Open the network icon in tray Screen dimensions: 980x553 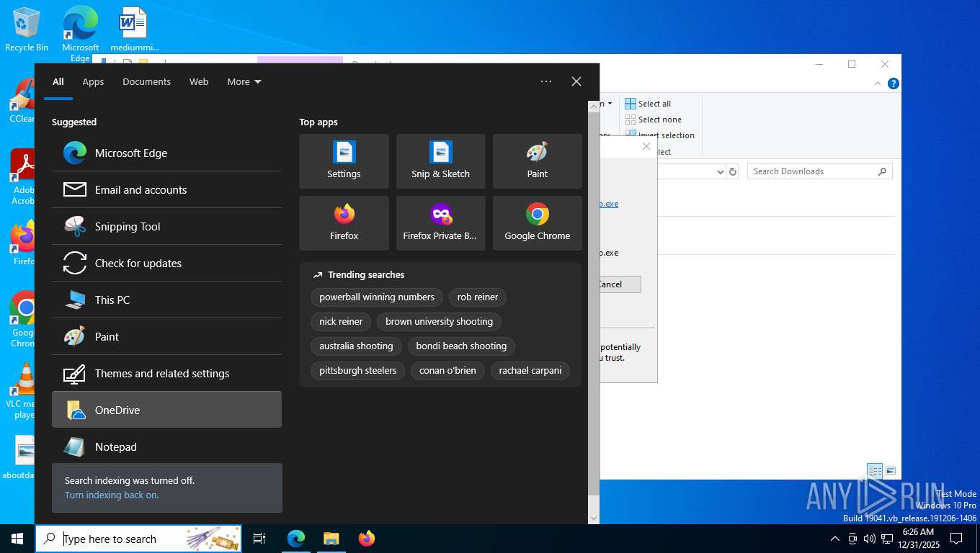887,539
